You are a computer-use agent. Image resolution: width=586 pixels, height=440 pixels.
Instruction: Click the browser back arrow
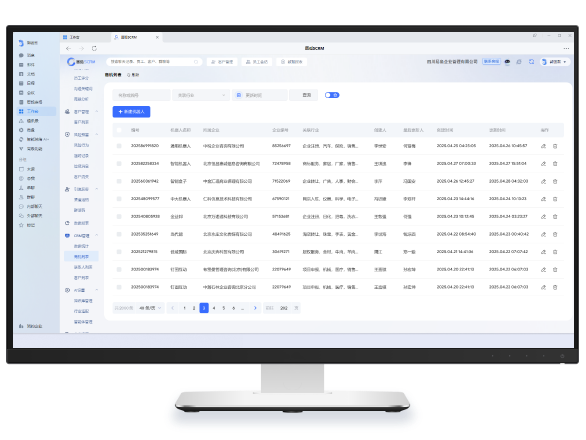click(x=68, y=48)
